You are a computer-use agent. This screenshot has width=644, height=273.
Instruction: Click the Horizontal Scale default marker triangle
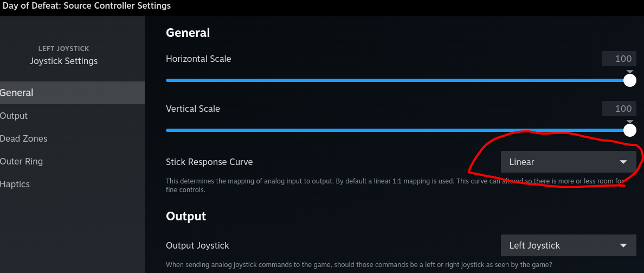point(629,72)
